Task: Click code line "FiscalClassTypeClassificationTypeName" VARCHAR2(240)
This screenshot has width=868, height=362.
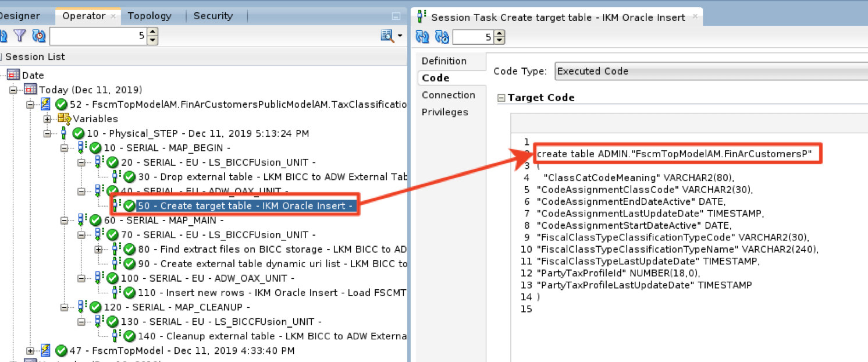Action: tap(677, 249)
